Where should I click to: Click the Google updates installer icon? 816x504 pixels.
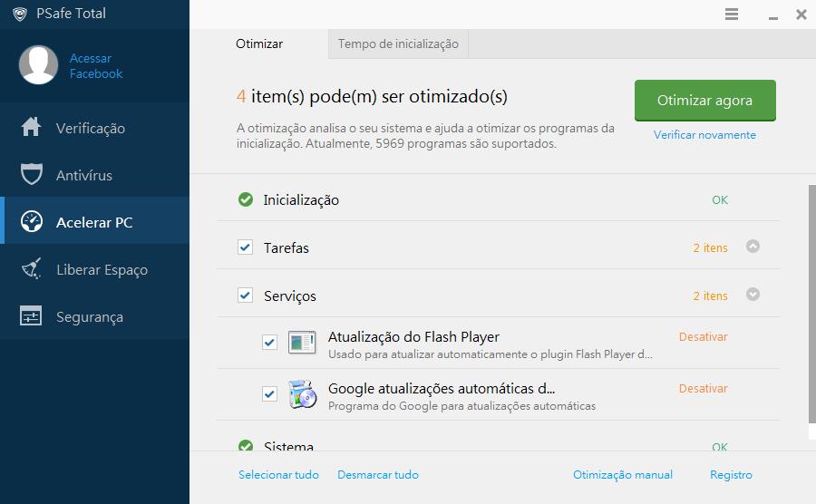302,394
